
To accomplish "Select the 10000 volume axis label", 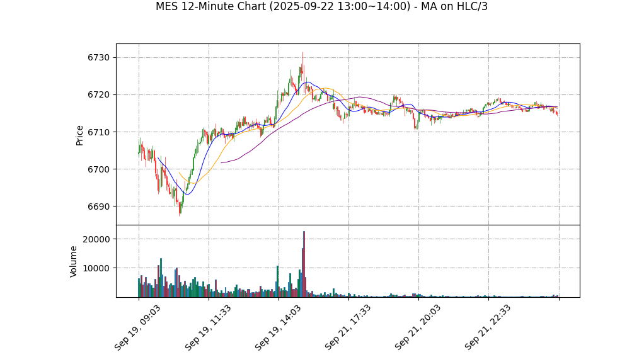I will coord(96,268).
